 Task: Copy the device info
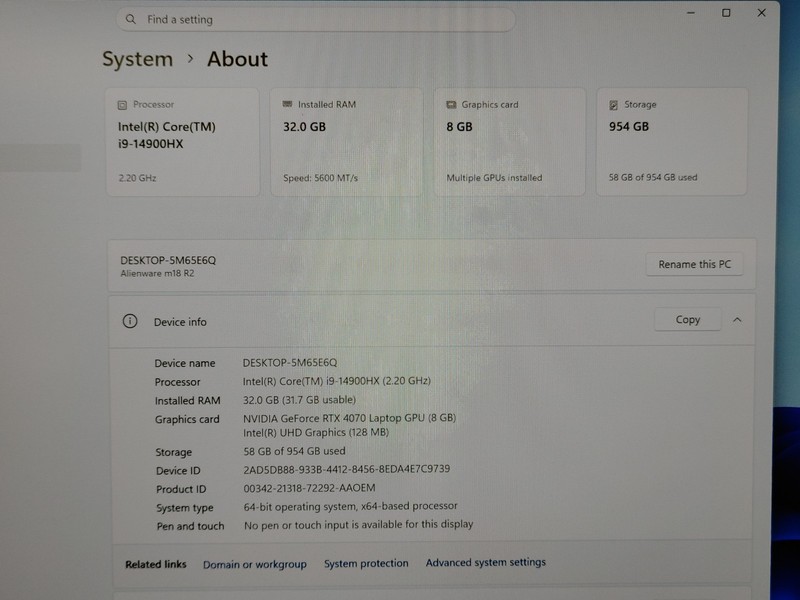(687, 319)
